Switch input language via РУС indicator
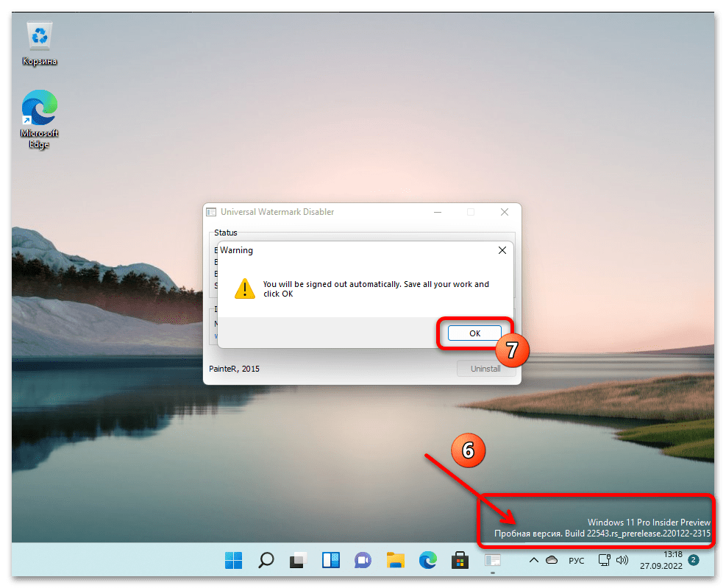Viewport: 726px width, 588px height. pyautogui.click(x=576, y=561)
